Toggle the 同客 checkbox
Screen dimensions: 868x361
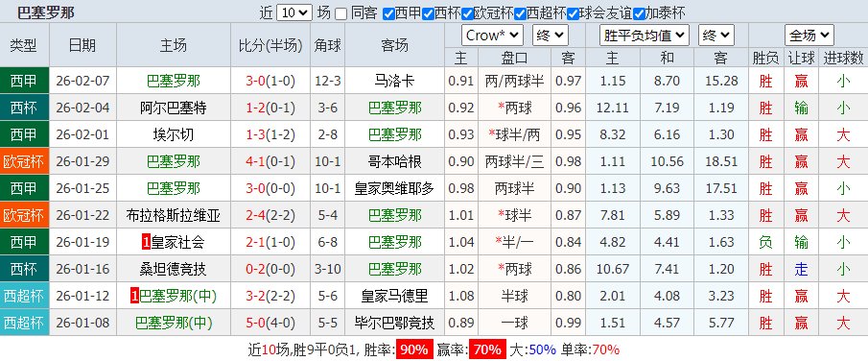click(x=341, y=12)
